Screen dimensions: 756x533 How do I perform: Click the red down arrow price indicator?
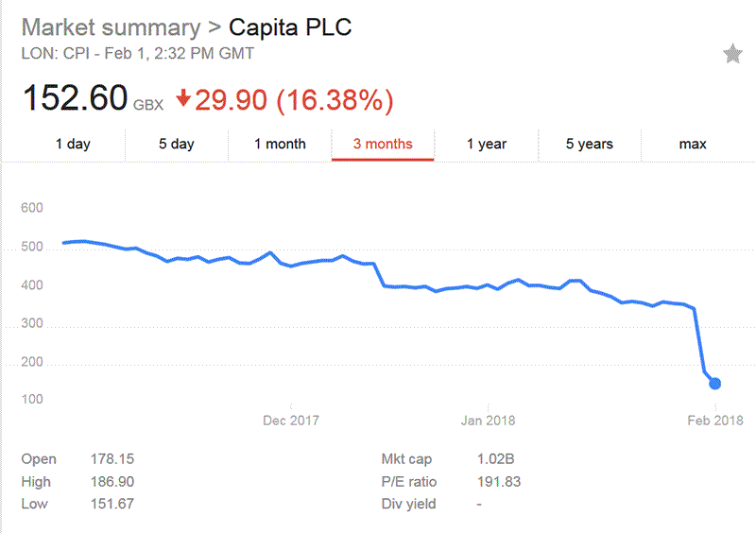(x=183, y=98)
